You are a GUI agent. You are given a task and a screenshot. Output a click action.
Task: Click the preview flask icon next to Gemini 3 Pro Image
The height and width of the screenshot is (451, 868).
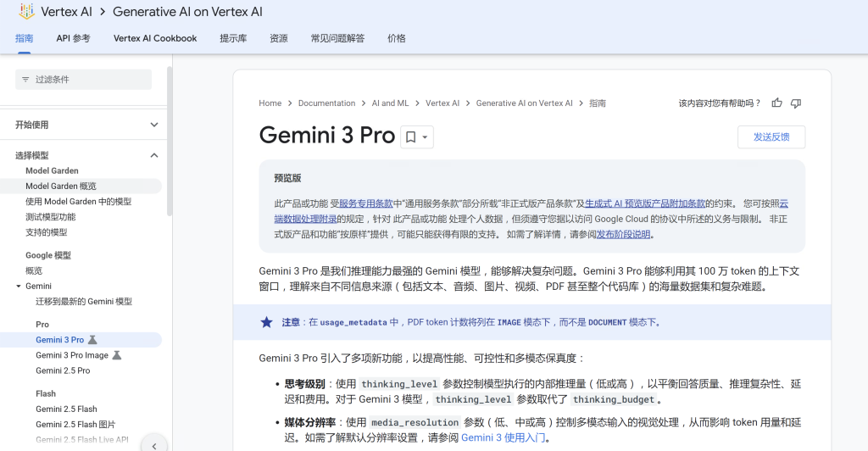117,355
